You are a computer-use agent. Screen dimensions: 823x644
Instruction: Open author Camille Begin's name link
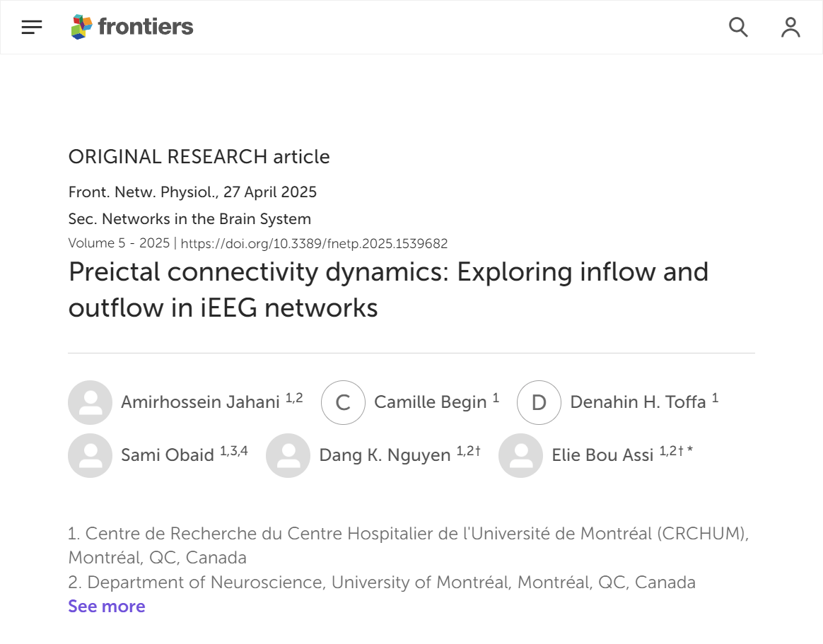430,402
